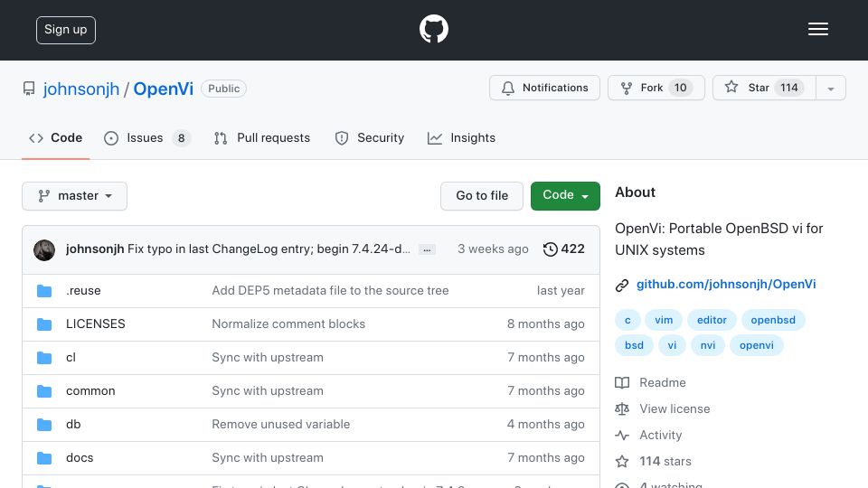Click the 3 weeks ago commit timestamp

coord(493,249)
